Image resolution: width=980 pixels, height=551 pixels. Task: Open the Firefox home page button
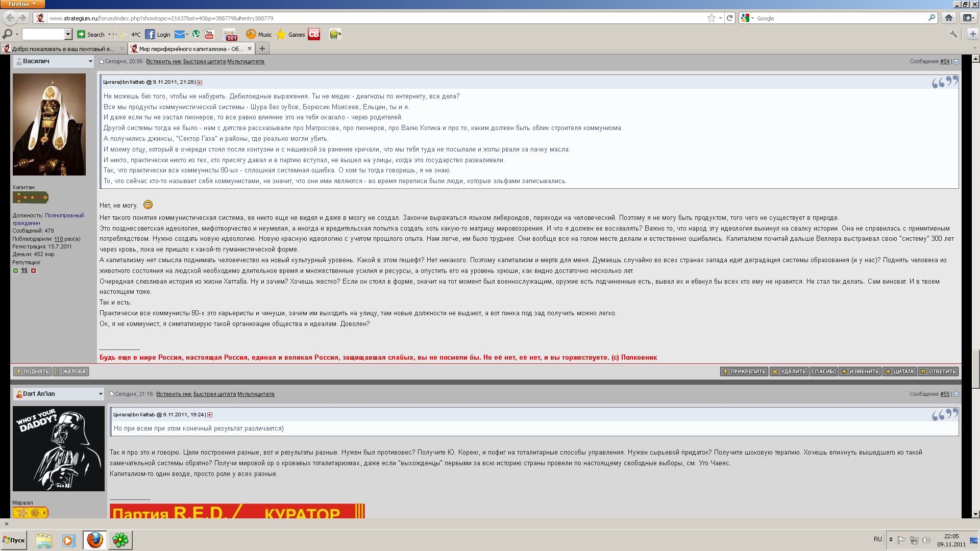[949, 18]
